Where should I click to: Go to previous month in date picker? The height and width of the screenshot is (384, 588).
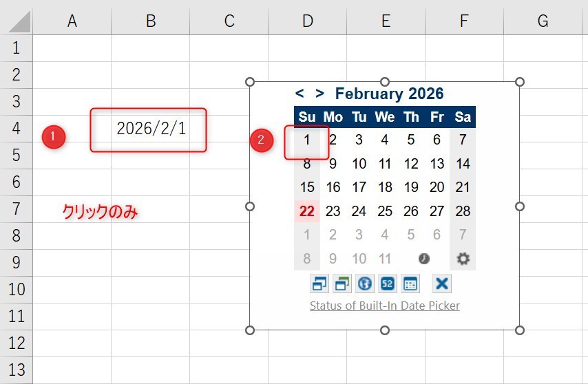[300, 94]
